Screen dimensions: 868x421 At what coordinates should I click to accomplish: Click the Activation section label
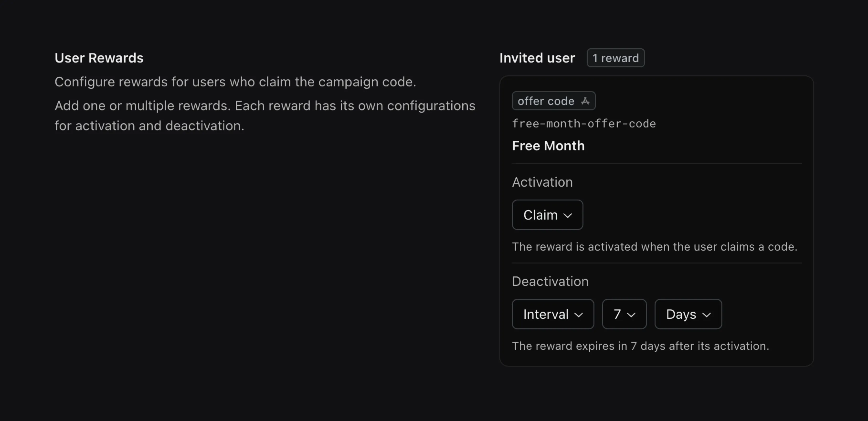pyautogui.click(x=542, y=182)
